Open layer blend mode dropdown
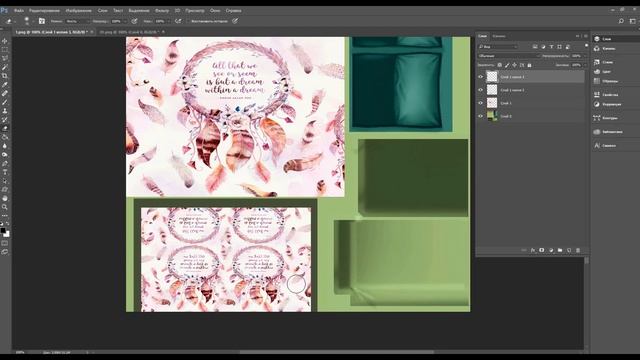This screenshot has height=360, width=640. tap(509, 56)
